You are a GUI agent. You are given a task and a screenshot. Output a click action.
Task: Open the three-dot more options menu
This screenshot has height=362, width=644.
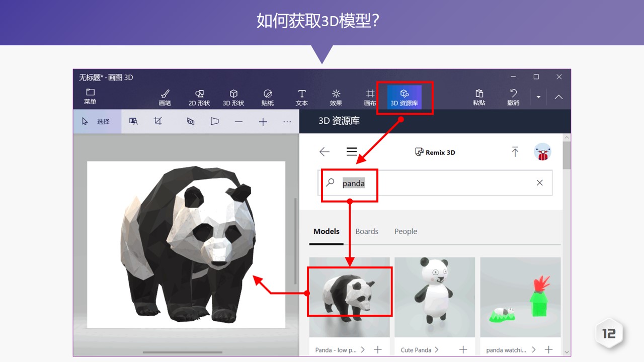(287, 122)
